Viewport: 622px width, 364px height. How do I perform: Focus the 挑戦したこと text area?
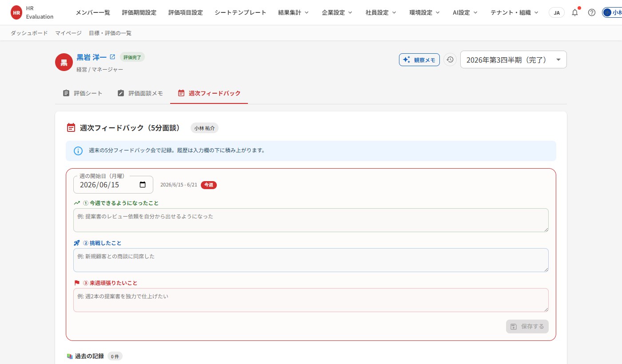(311, 260)
